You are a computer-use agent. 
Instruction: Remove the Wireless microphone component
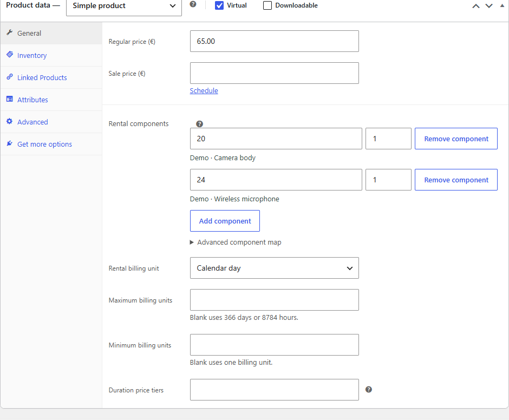tap(456, 180)
